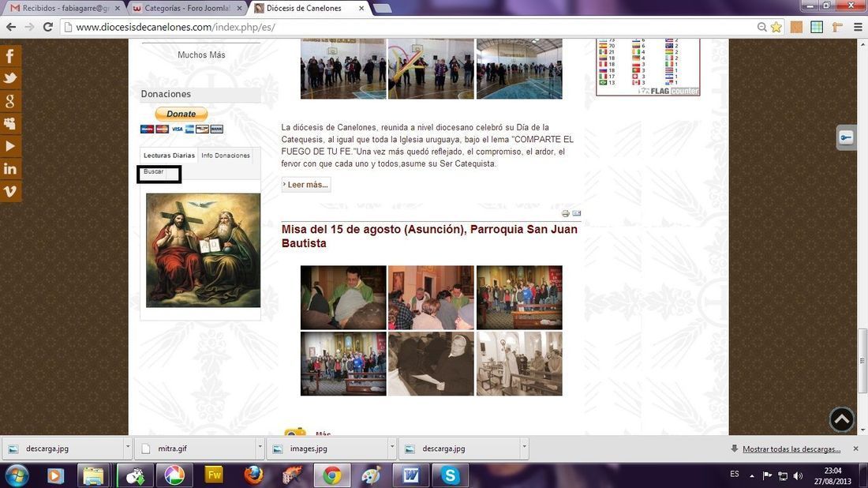Click the zoom magnifier icon in the address bar
868x488 pixels.
coord(761,27)
